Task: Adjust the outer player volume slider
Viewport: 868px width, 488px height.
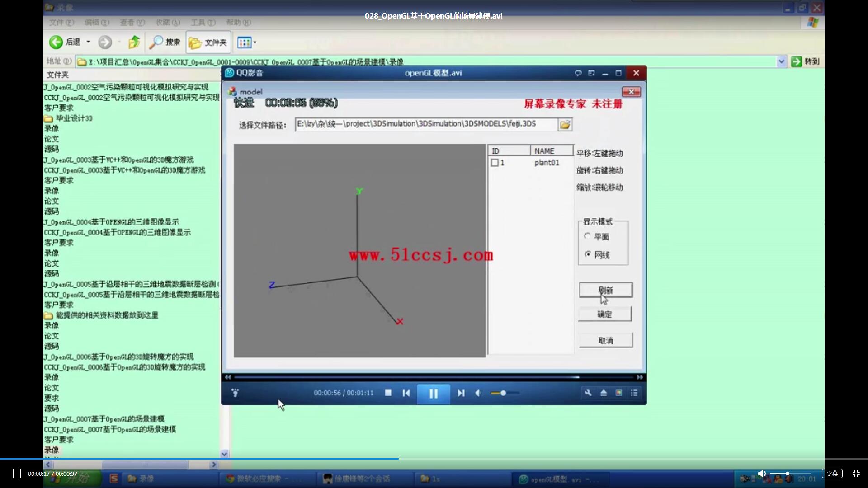Action: 791,474
